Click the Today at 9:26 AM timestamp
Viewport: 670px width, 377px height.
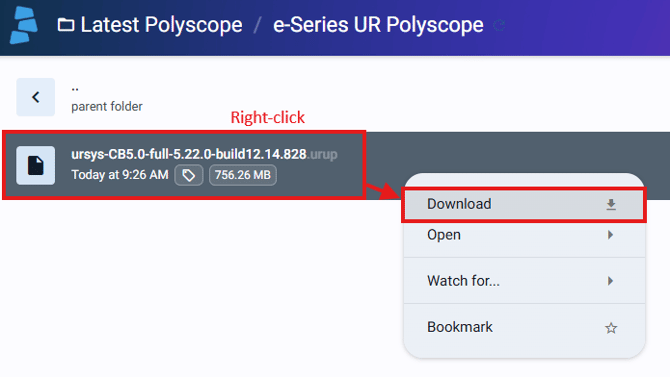pos(120,175)
